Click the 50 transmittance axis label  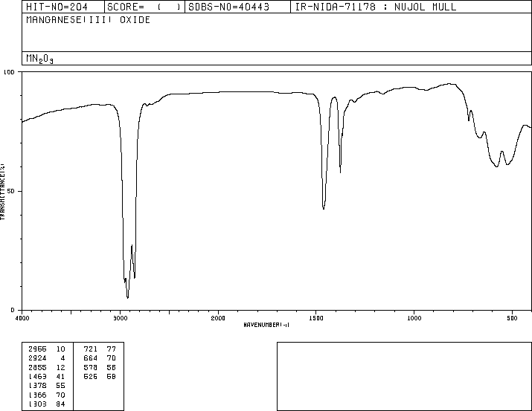(x=10, y=191)
